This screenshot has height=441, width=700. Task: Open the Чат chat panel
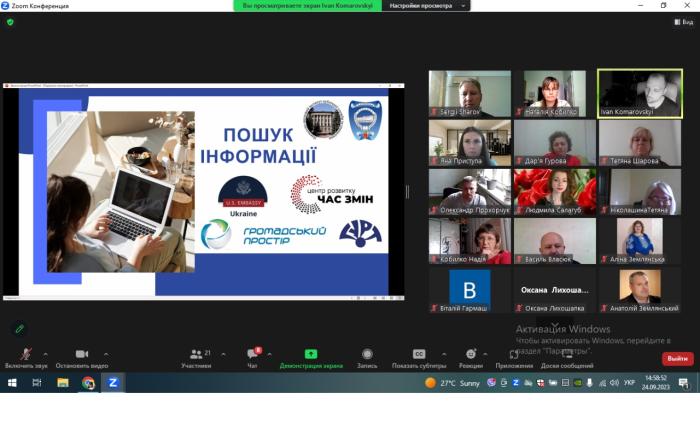252,354
